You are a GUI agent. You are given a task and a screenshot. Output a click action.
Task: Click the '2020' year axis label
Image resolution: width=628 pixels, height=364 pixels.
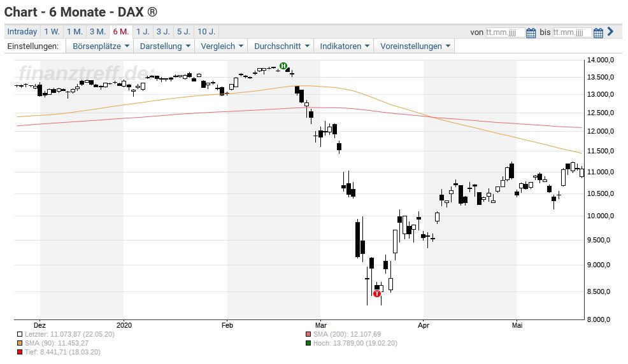click(124, 326)
